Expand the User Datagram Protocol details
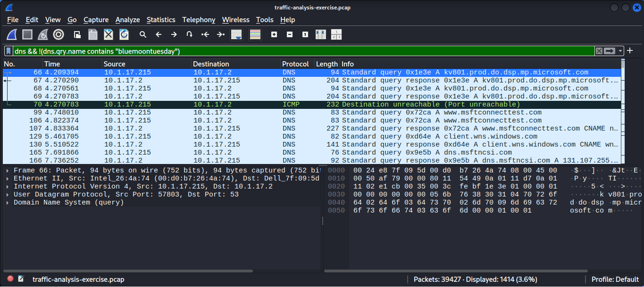Viewport: 644px width, 287px height. [8, 195]
